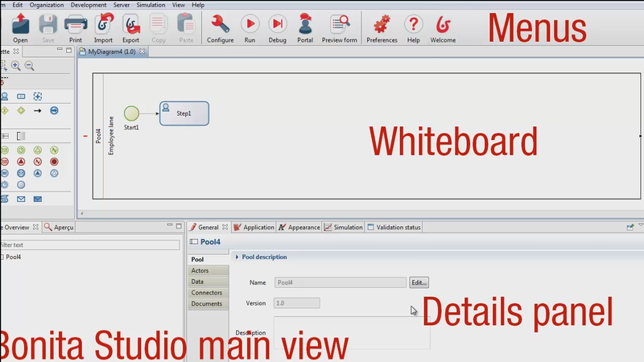Image resolution: width=644 pixels, height=362 pixels.
Task: Click the Open toolbar icon
Action: pos(20,26)
